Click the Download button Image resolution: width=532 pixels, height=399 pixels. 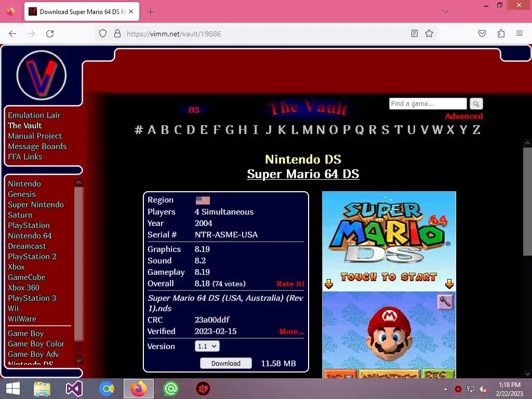(226, 363)
